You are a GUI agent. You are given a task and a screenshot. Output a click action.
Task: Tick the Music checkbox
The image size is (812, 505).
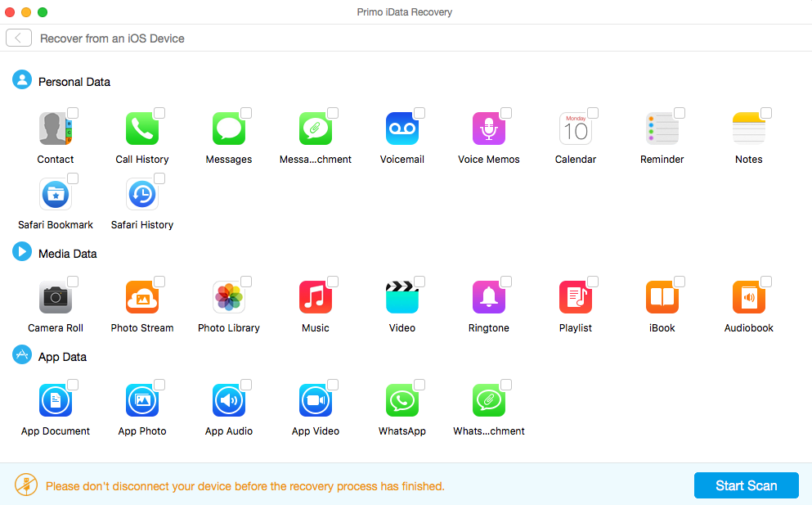[333, 282]
